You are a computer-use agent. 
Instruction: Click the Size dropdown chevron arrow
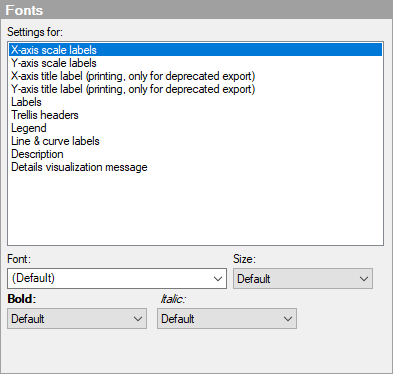(x=364, y=279)
